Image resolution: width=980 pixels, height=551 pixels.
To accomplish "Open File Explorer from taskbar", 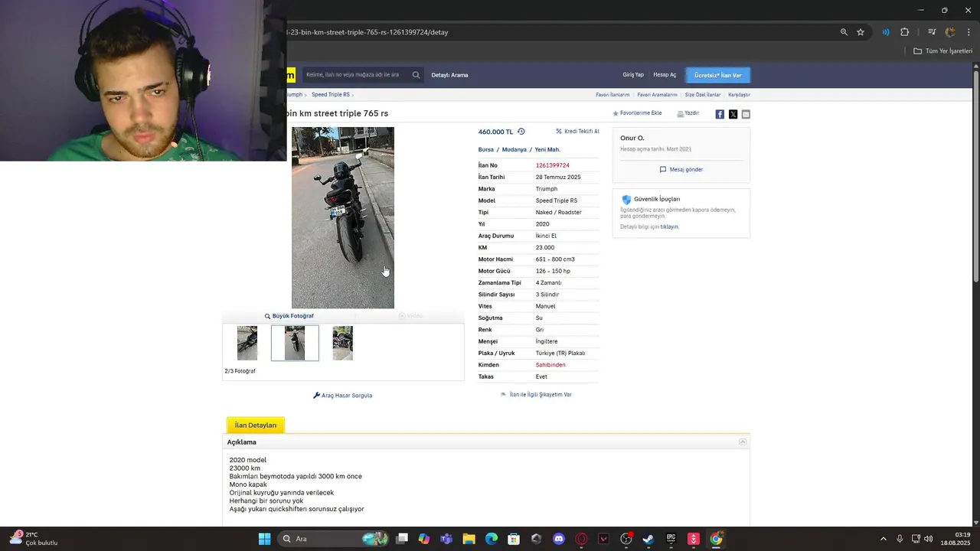I will pyautogui.click(x=469, y=539).
